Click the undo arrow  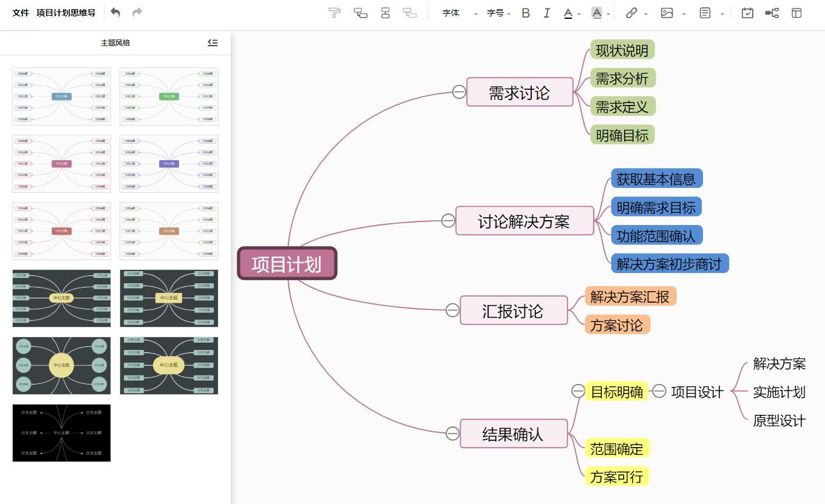115,12
